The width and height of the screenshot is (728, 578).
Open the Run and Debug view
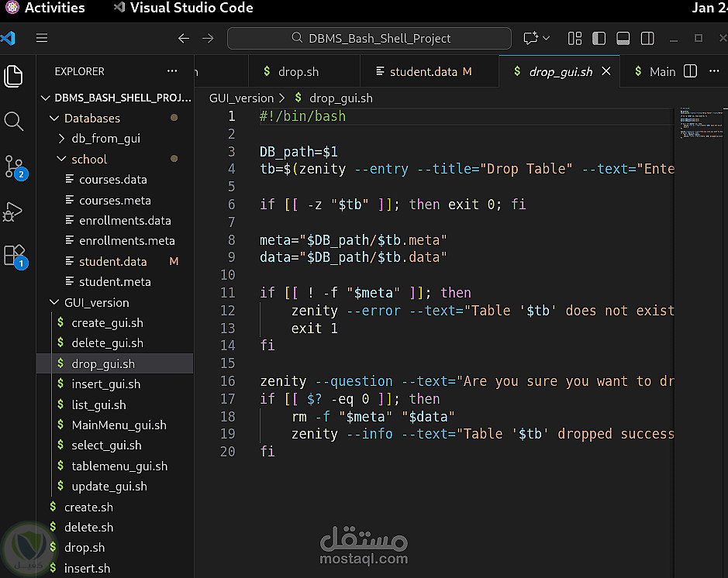tap(14, 212)
